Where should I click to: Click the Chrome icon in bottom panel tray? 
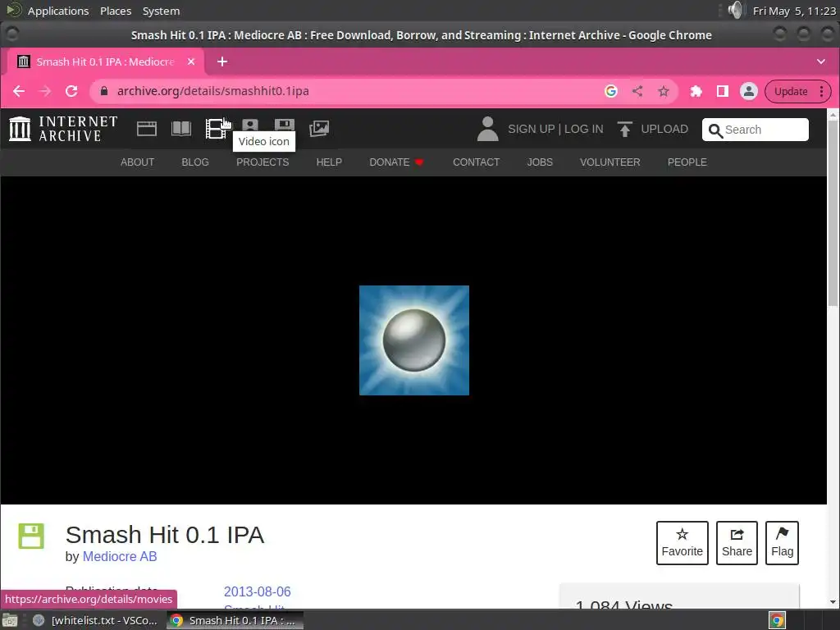click(x=778, y=620)
